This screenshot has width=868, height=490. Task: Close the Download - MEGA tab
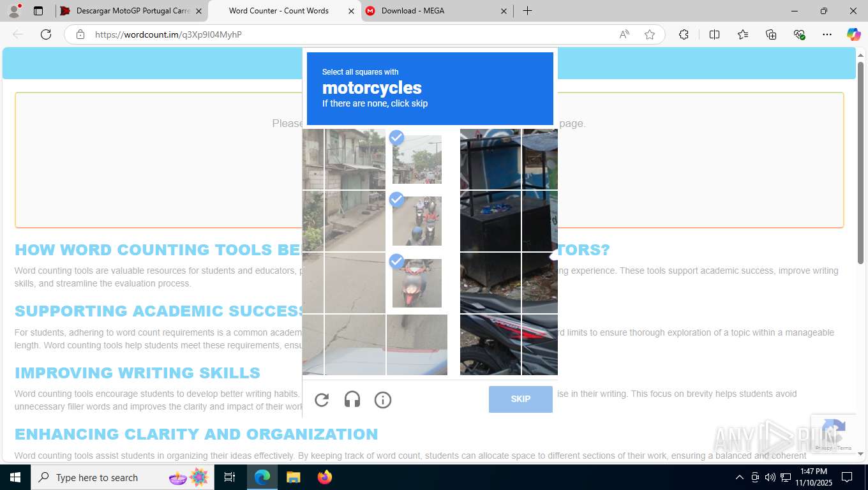(x=504, y=11)
